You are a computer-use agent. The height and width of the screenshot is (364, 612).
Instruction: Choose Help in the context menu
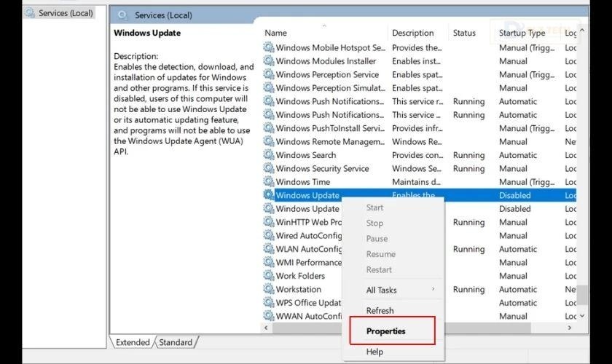(x=374, y=352)
